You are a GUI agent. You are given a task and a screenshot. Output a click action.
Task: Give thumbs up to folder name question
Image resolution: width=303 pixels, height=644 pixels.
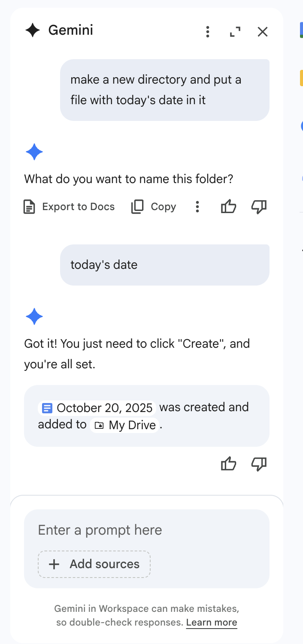pyautogui.click(x=228, y=207)
